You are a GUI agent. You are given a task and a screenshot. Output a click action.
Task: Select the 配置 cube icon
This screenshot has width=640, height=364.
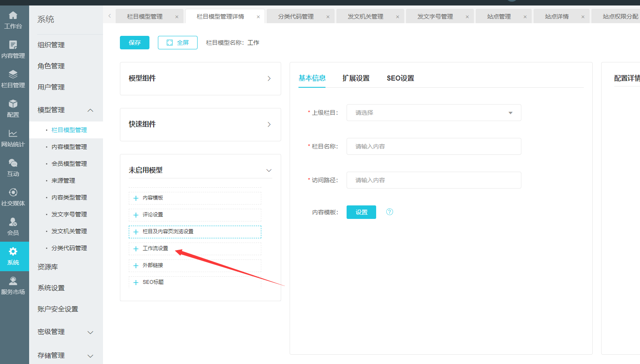(x=13, y=104)
